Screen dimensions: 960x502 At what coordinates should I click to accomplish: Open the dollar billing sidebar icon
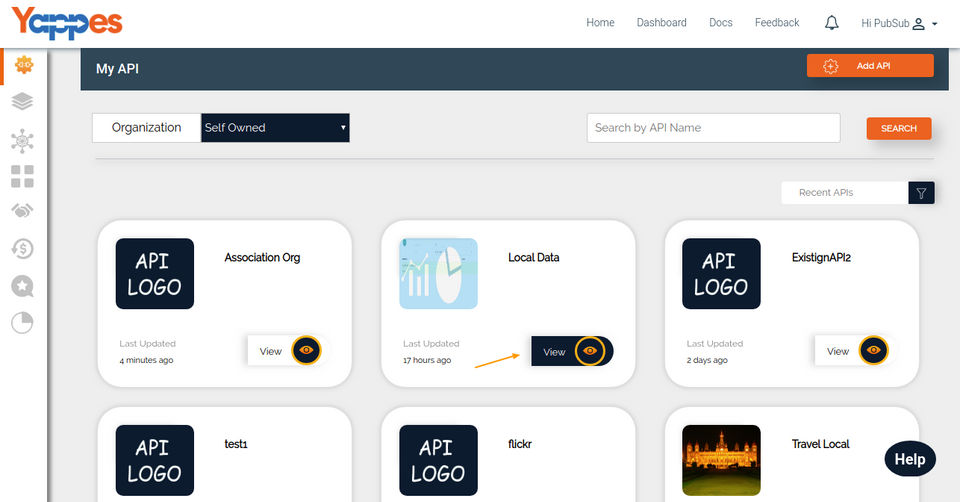22,249
